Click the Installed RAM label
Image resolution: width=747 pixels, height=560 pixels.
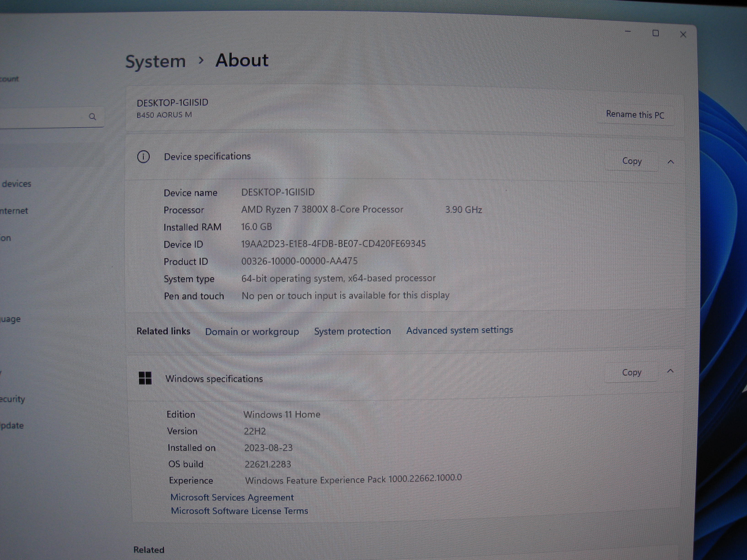coord(192,227)
